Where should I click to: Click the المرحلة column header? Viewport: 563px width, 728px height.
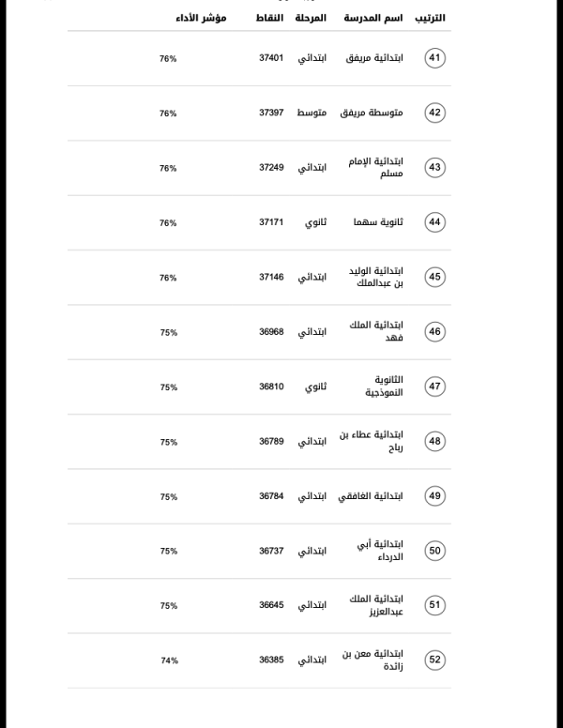pyautogui.click(x=311, y=18)
